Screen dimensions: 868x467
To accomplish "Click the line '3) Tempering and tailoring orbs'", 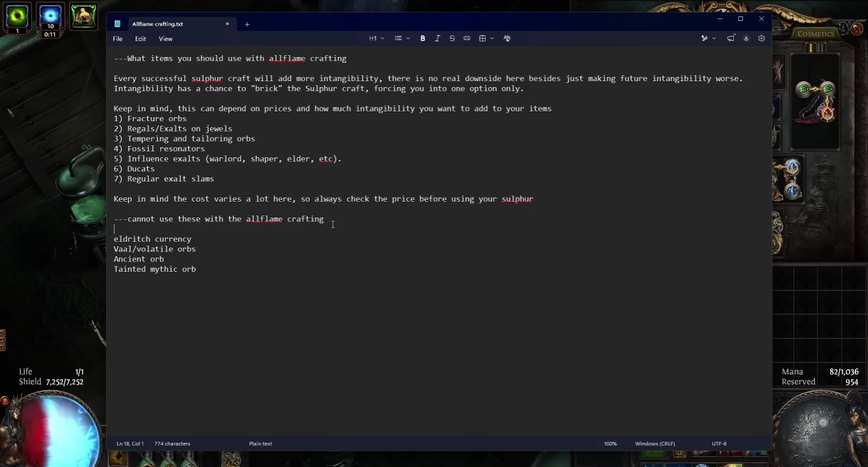I will 184,139.
